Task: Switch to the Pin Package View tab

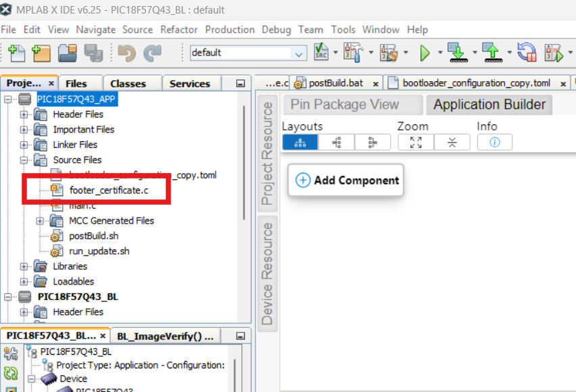Action: click(x=344, y=105)
